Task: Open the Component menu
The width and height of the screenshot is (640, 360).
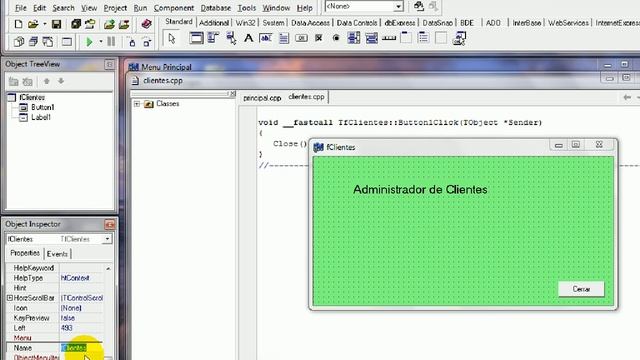Action: [174, 8]
